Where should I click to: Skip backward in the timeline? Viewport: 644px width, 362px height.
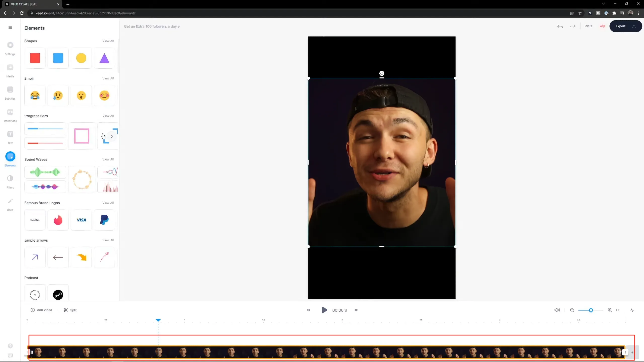tap(308, 310)
